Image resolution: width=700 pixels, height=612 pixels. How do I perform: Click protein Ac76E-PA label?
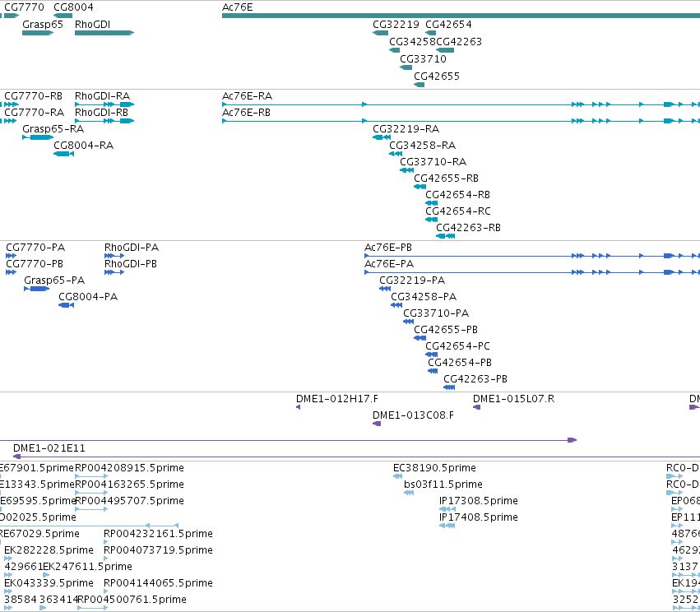point(389,264)
